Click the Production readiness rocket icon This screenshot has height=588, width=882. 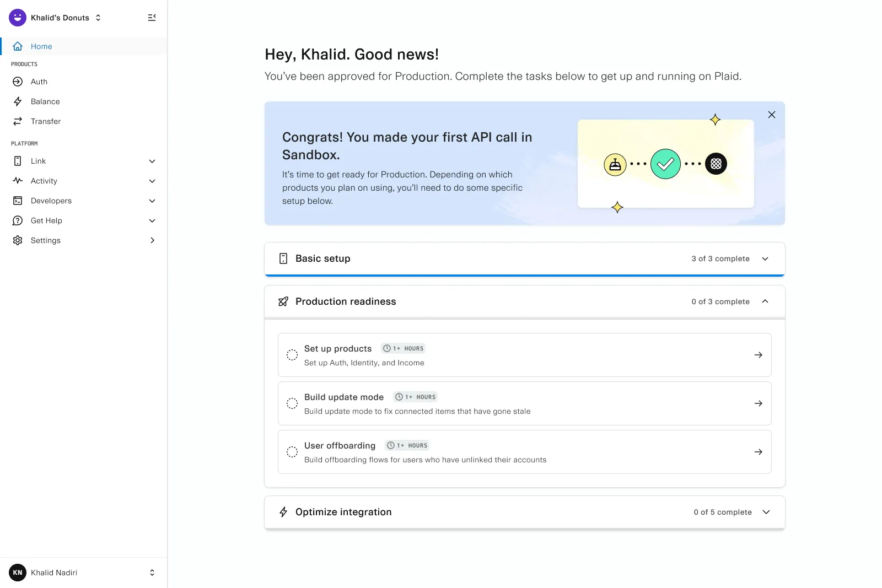(x=283, y=301)
